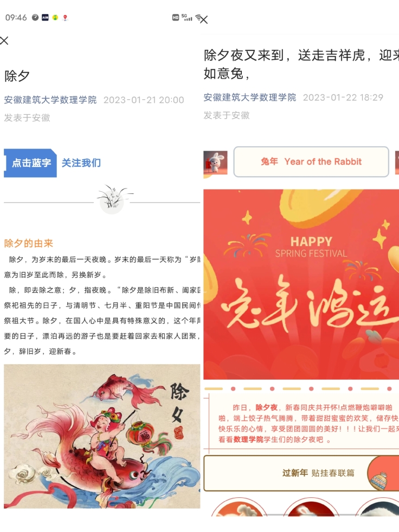Open the first circular photo thumbnail at the bottom

pyautogui.click(x=239, y=508)
